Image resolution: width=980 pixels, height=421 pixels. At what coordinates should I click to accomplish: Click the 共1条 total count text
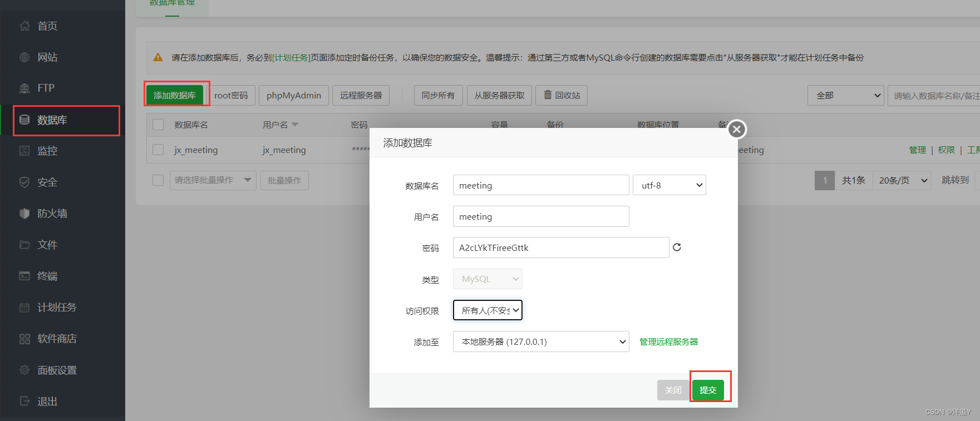point(853,180)
